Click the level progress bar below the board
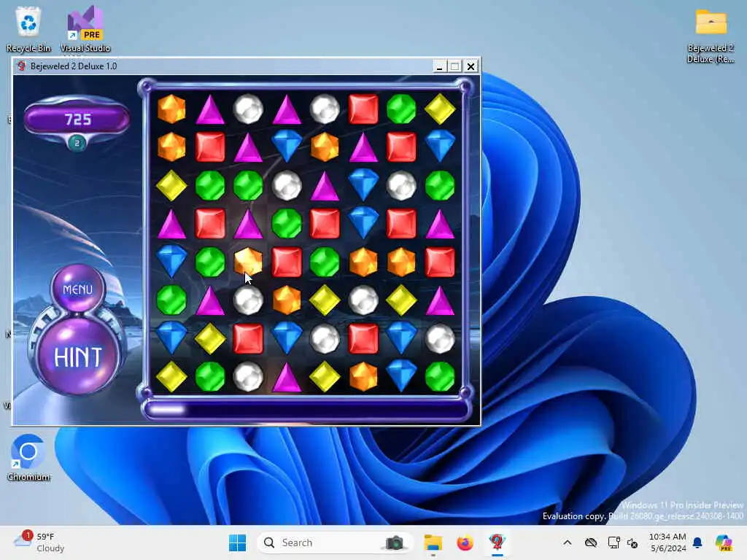The height and width of the screenshot is (560, 747). tap(306, 410)
